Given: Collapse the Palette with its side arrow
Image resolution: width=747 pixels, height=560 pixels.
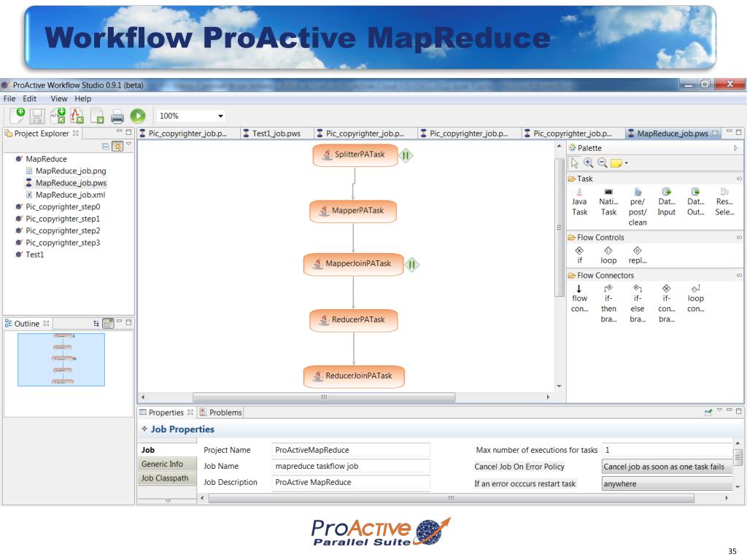Looking at the screenshot, I should coord(736,148).
